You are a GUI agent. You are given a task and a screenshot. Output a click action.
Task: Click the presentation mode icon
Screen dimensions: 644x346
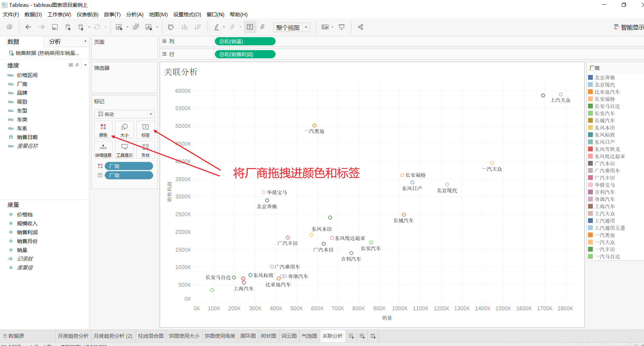(x=341, y=27)
